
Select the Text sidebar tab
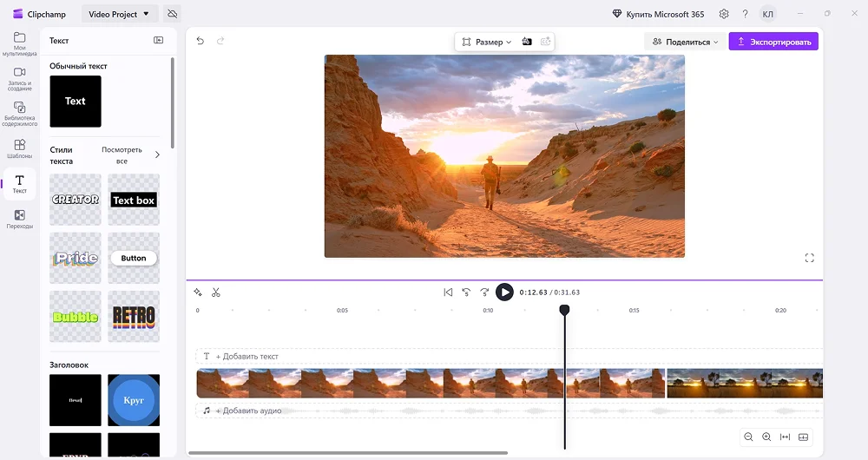click(x=19, y=184)
